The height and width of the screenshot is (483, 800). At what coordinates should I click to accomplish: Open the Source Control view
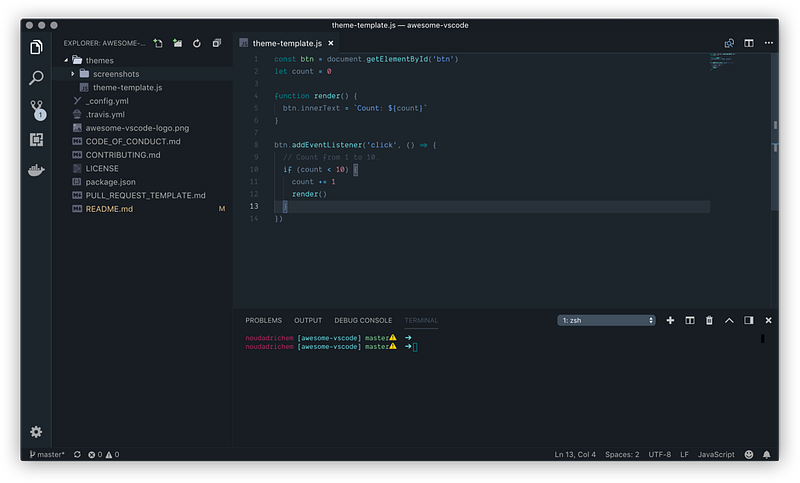tap(37, 110)
